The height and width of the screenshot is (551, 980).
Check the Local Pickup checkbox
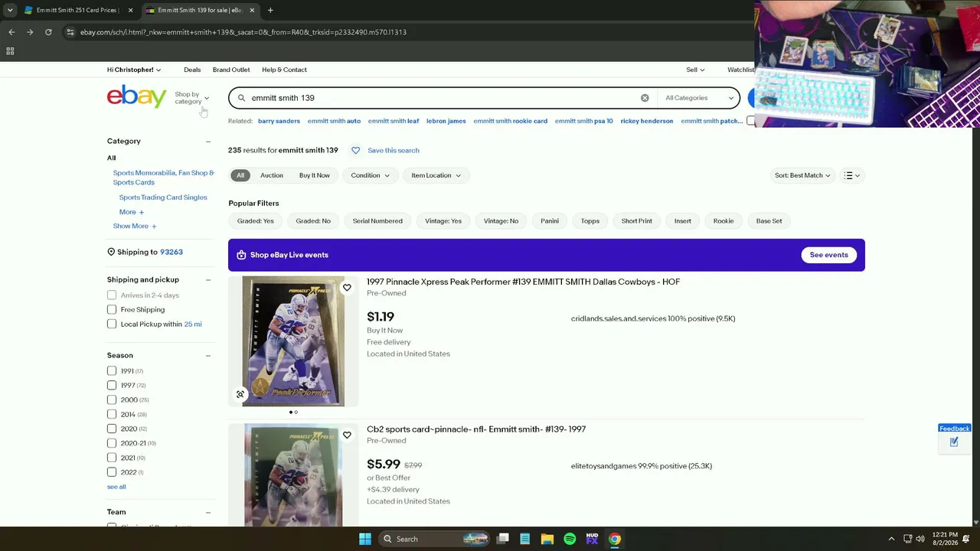pos(112,324)
